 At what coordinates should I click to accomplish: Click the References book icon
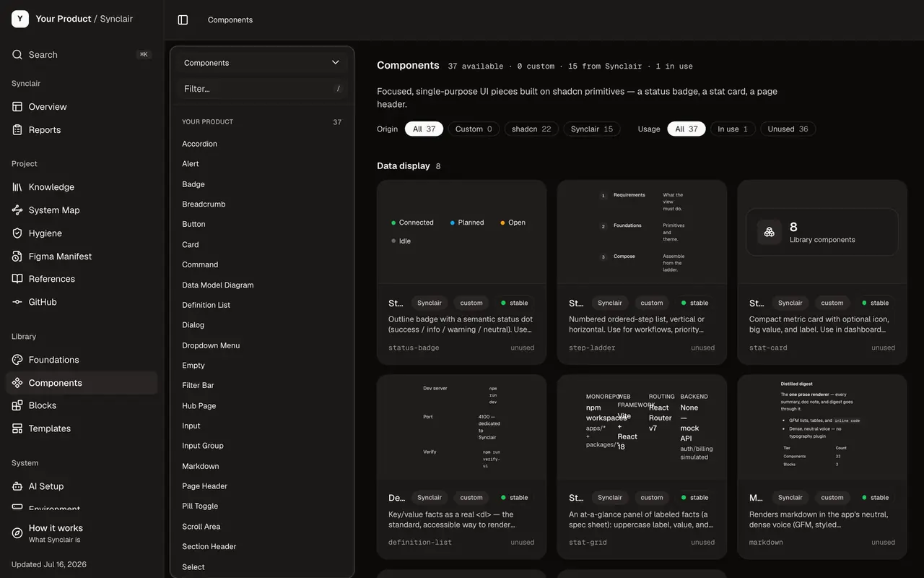coord(17,279)
